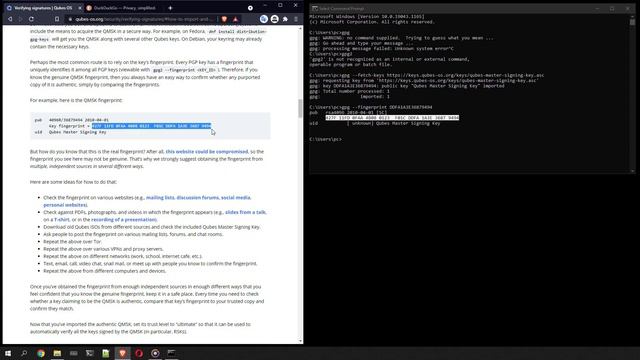
Task: Open Opera browser from taskbar
Action: click(139, 353)
